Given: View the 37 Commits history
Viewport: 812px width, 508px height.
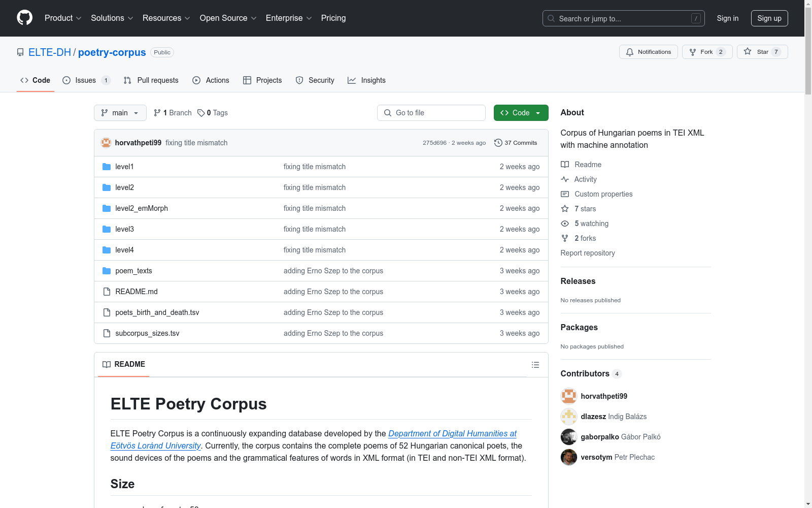Looking at the screenshot, I should pyautogui.click(x=516, y=143).
